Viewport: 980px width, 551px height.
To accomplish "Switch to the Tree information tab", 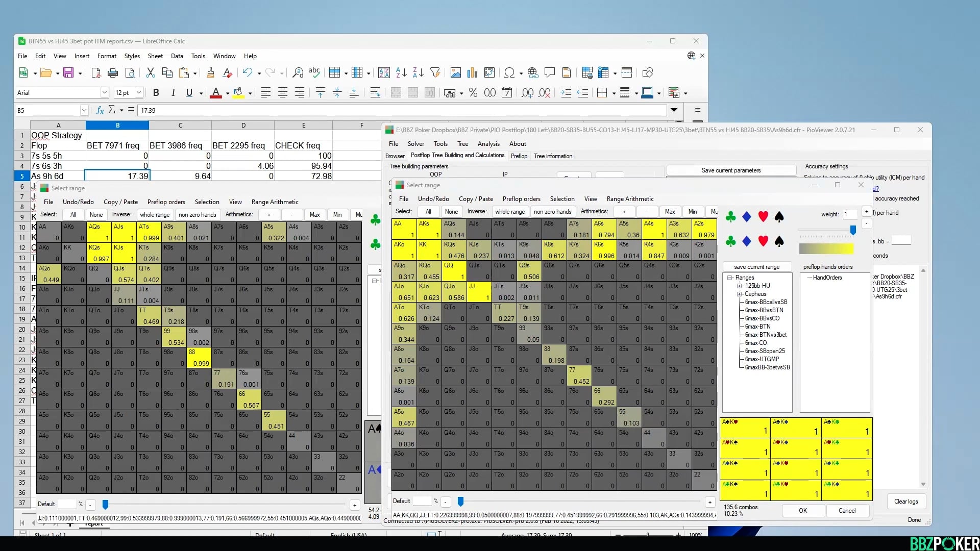I will tap(553, 156).
